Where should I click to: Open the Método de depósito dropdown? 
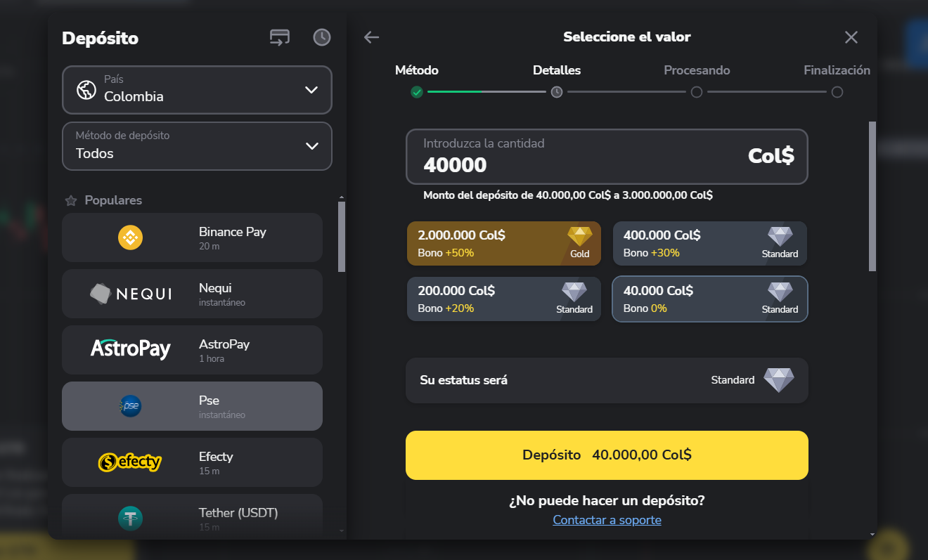coord(197,146)
